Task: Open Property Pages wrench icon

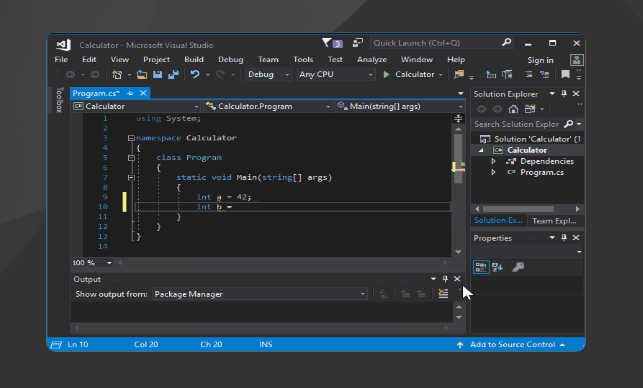Action: (518, 267)
